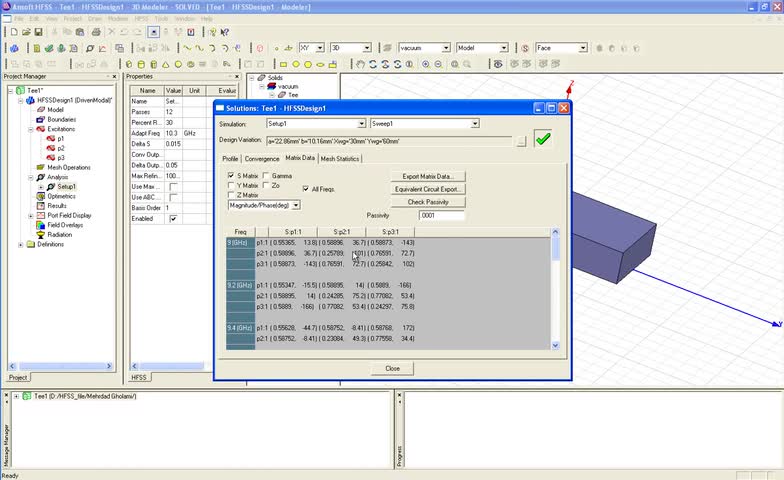This screenshot has height=480, width=784.
Task: Click the Project Manager horizontal scrollbar
Action: (60, 366)
